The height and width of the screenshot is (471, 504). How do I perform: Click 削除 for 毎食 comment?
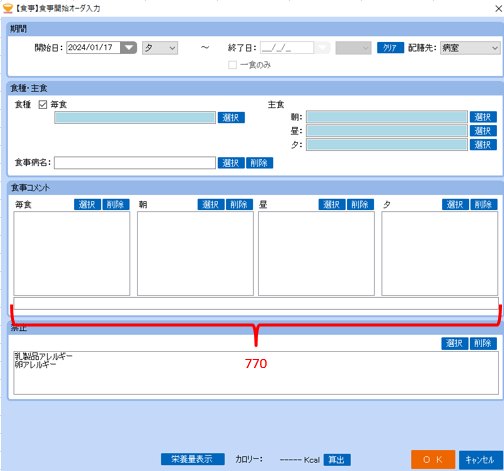coord(116,204)
